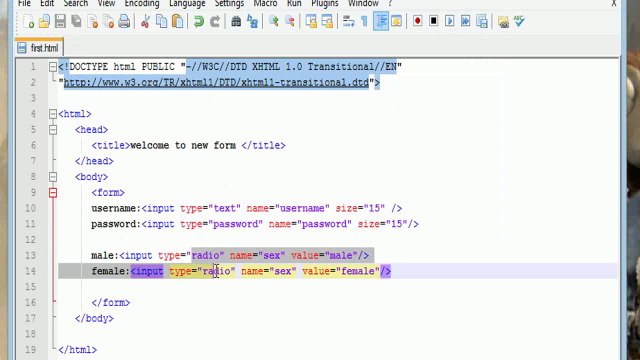Click the ABC spell-check icon
The width and height of the screenshot is (640, 360).
(x=519, y=21)
